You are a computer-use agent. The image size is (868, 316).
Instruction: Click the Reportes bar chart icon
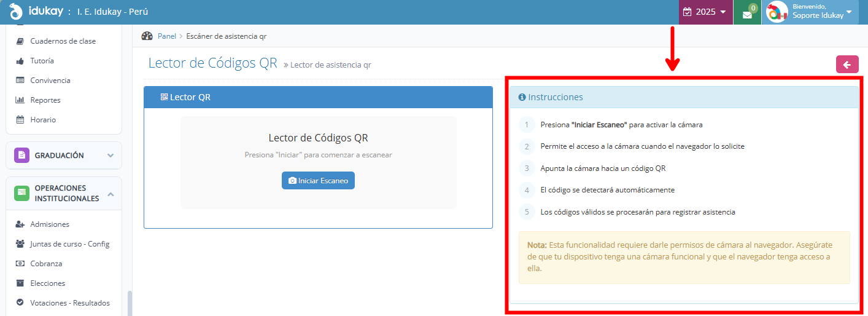coord(20,100)
